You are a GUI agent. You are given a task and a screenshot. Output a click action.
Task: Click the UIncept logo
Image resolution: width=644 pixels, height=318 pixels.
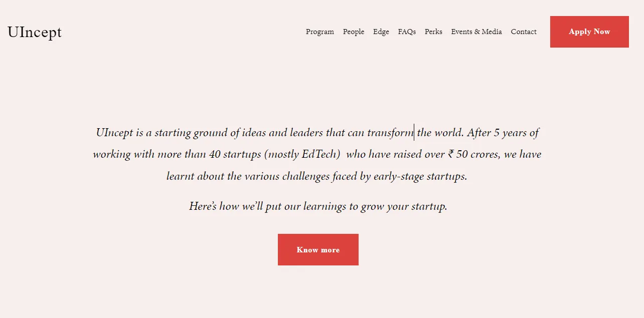35,32
